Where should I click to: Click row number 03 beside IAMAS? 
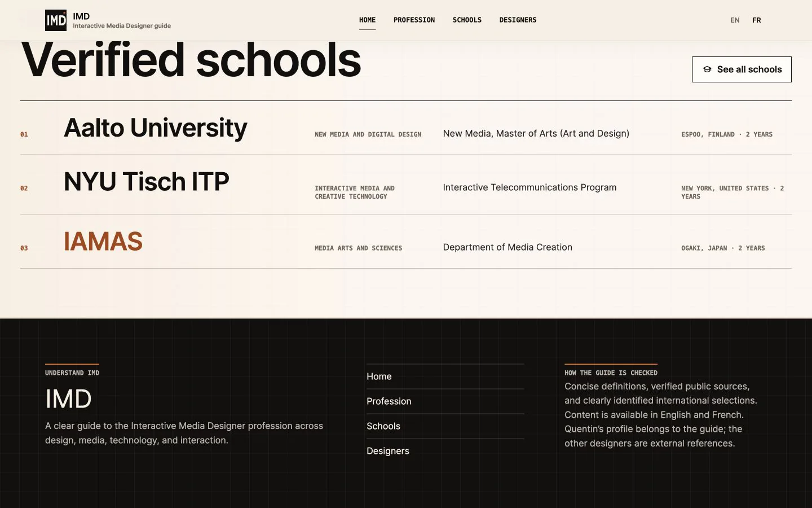pos(24,248)
